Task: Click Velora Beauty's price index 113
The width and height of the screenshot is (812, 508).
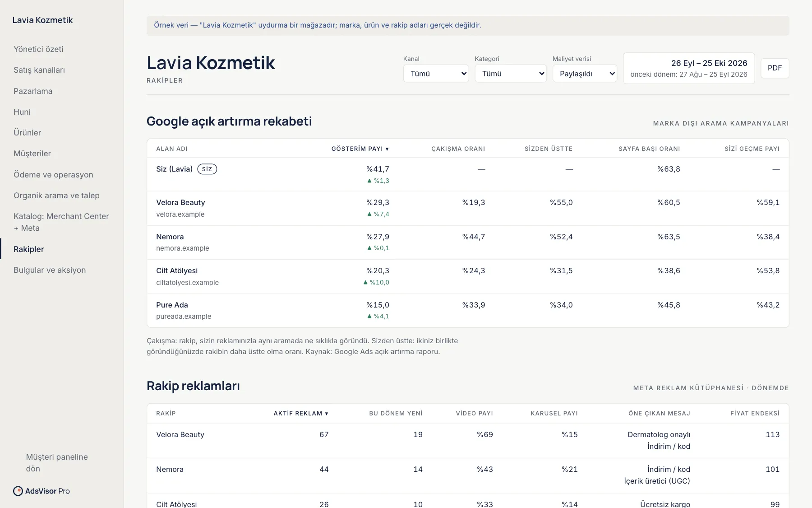Action: pos(772,434)
